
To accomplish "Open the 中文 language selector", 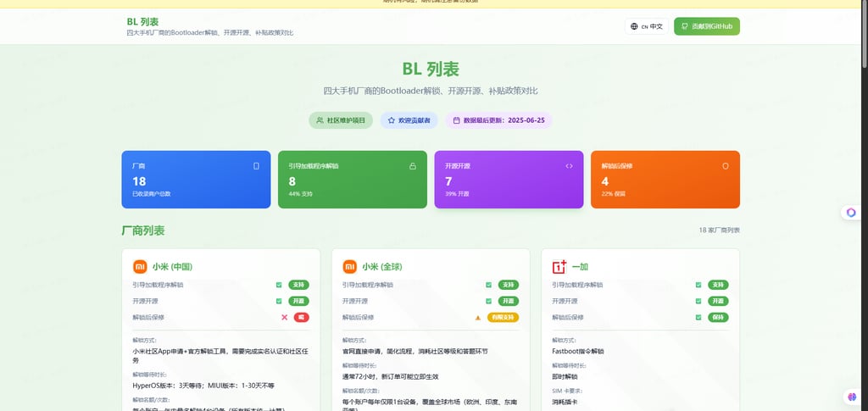I will (646, 26).
